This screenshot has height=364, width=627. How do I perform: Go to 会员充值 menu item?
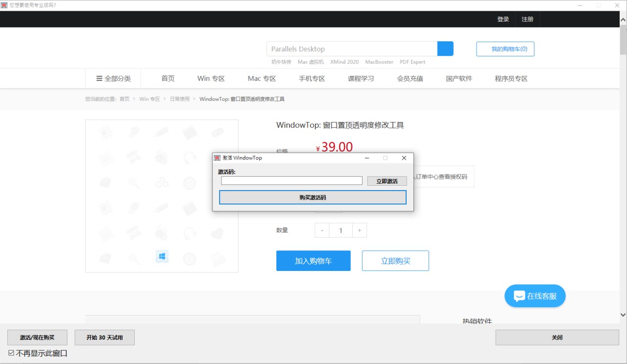click(410, 78)
